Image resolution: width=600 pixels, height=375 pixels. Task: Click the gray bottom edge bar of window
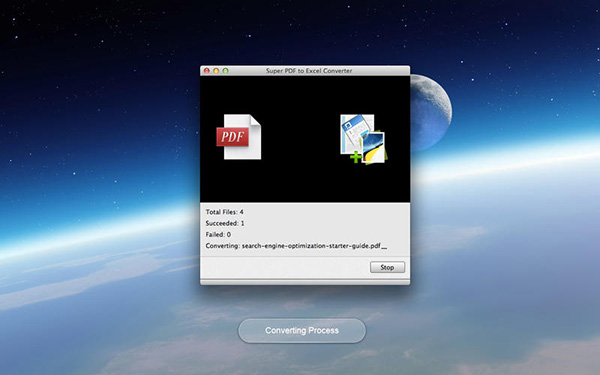click(305, 282)
